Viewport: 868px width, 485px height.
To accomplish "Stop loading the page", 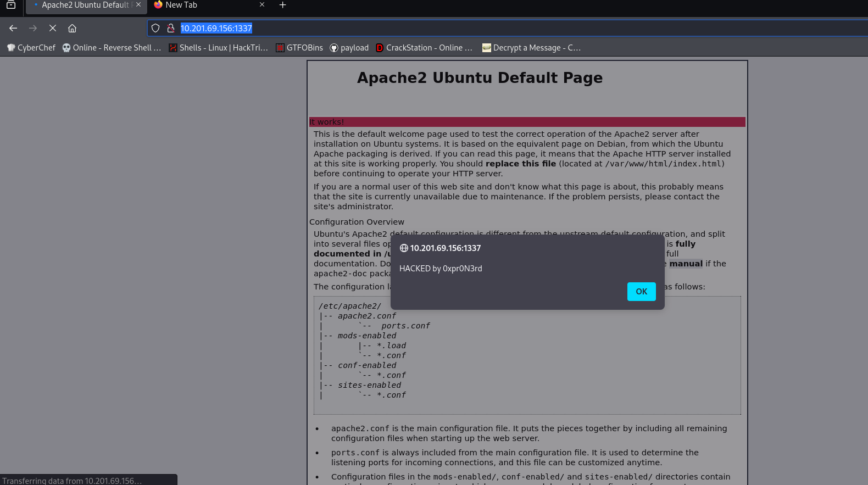I will [x=53, y=28].
